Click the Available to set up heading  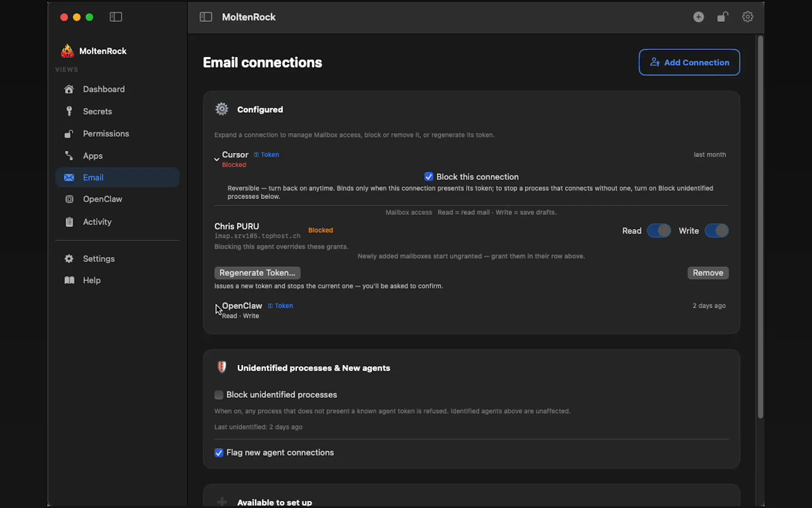click(275, 502)
